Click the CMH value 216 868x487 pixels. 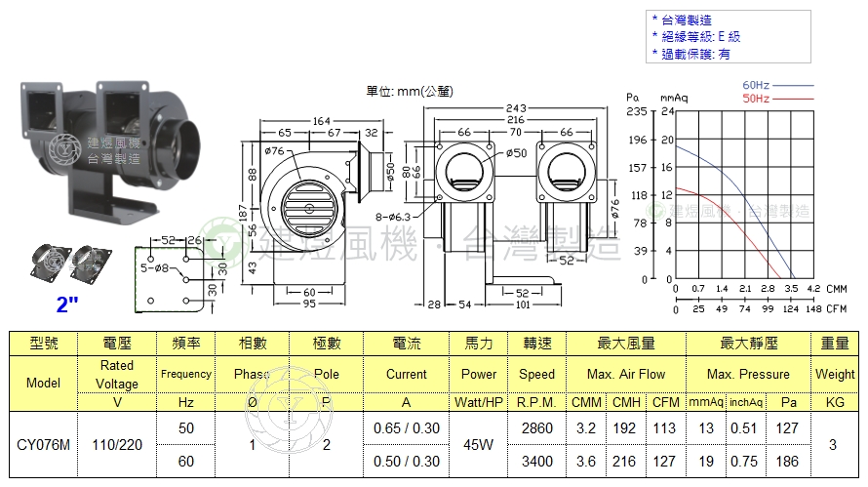[624, 462]
